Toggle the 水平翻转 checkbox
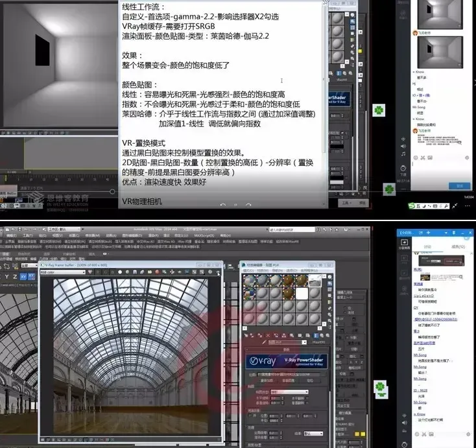 pos(307,398)
